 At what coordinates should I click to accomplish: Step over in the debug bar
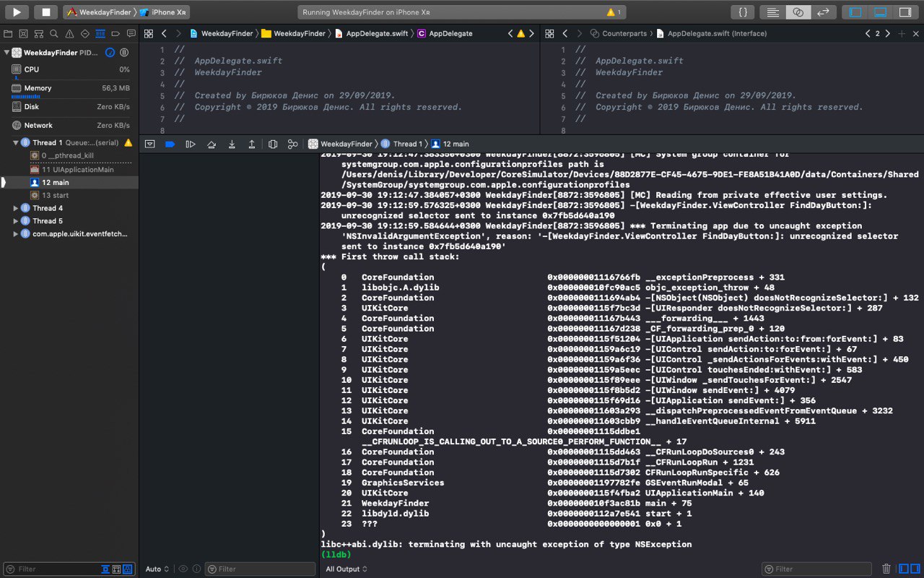point(212,144)
